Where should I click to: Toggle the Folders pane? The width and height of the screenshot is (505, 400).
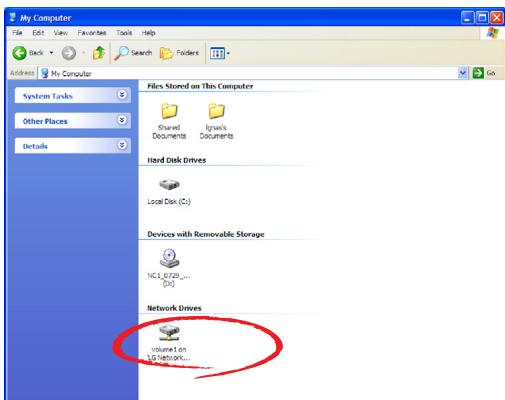point(179,53)
